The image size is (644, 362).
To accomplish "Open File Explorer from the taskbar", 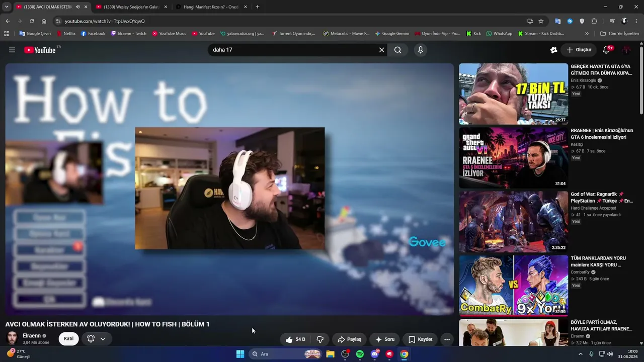I will (x=330, y=354).
